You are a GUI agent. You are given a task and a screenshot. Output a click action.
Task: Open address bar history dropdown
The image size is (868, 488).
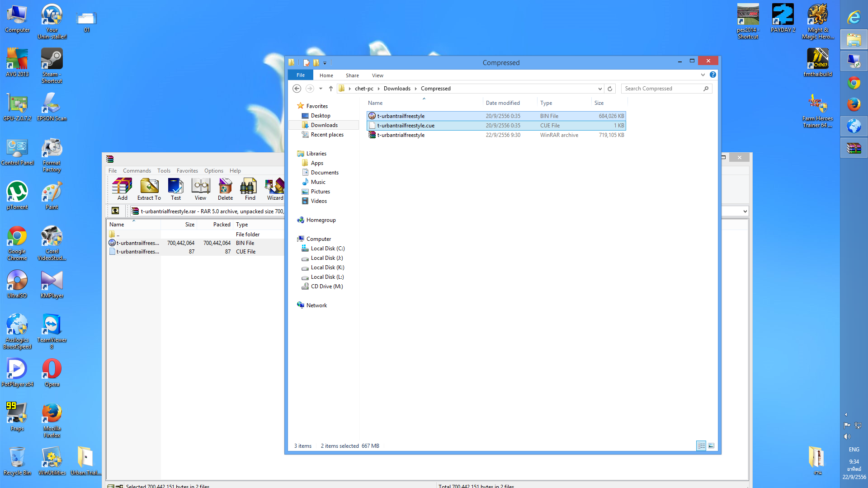[600, 89]
